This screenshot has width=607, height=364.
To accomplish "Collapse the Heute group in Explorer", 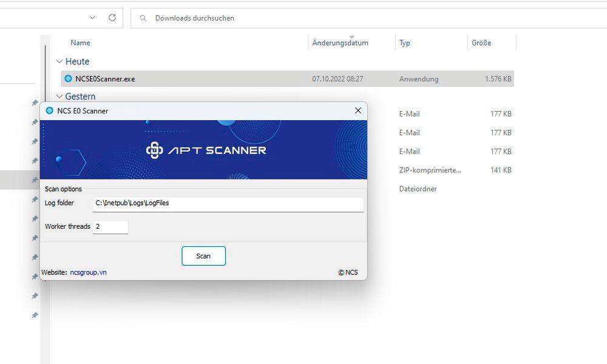I will tap(59, 61).
